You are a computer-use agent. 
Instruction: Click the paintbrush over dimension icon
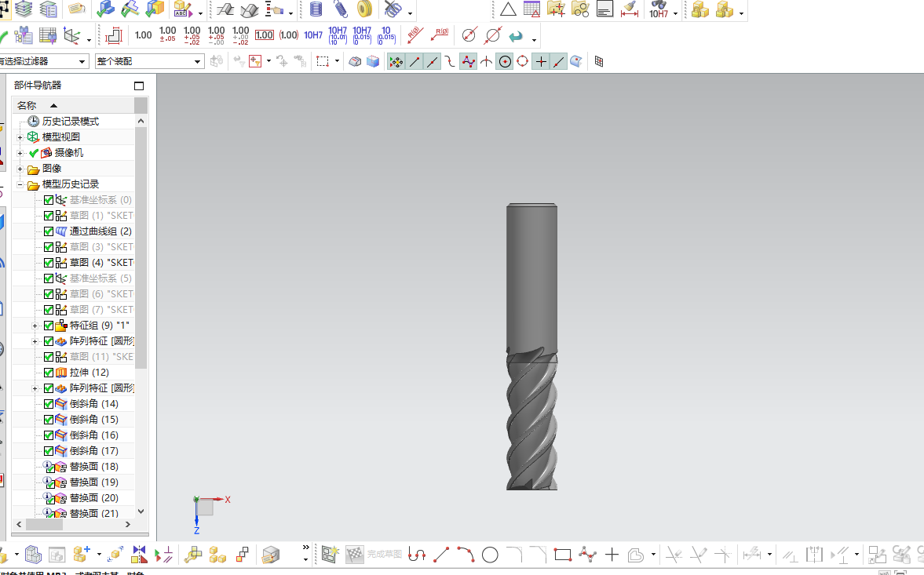630,9
